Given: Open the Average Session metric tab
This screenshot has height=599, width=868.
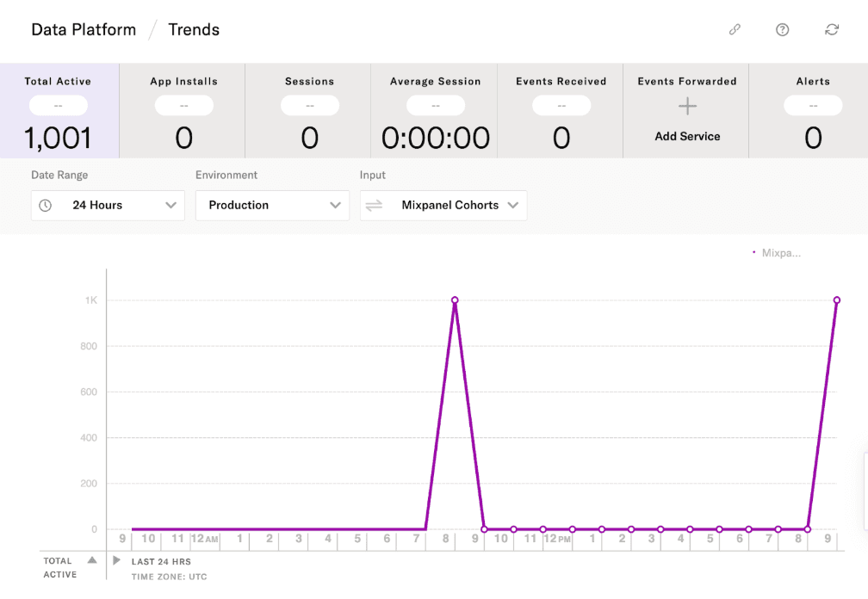Looking at the screenshot, I should [435, 111].
